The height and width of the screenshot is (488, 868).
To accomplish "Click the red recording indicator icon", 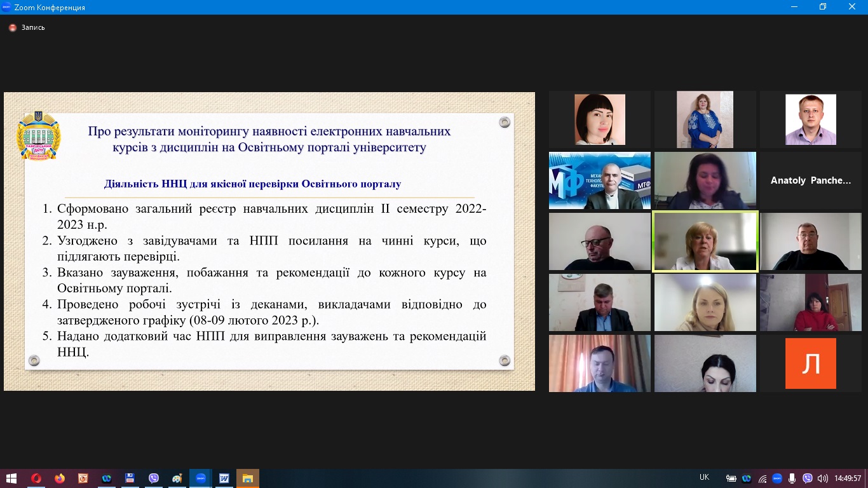I will coord(12,27).
